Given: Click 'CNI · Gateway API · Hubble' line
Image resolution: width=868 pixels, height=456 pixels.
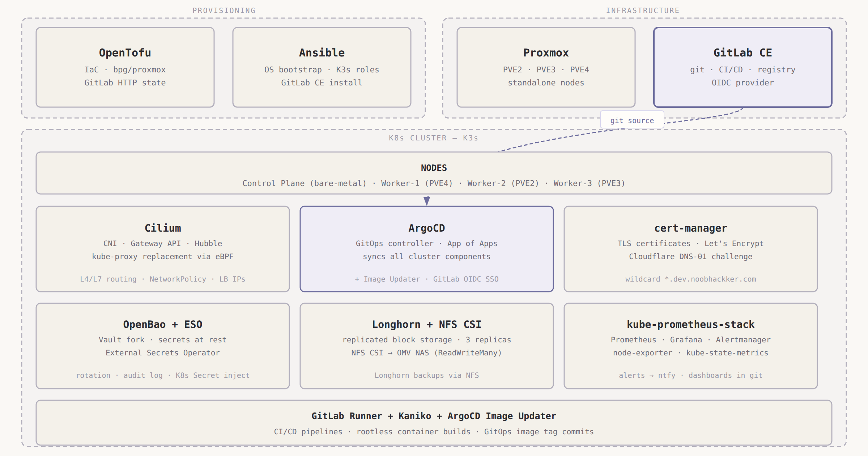Looking at the screenshot, I should 163,244.
